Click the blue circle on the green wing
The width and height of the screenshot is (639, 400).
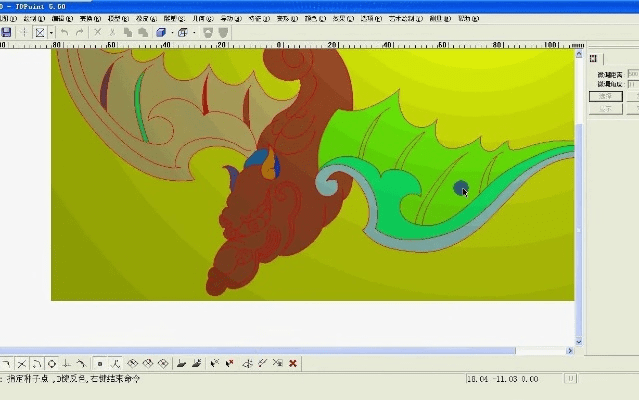click(460, 187)
